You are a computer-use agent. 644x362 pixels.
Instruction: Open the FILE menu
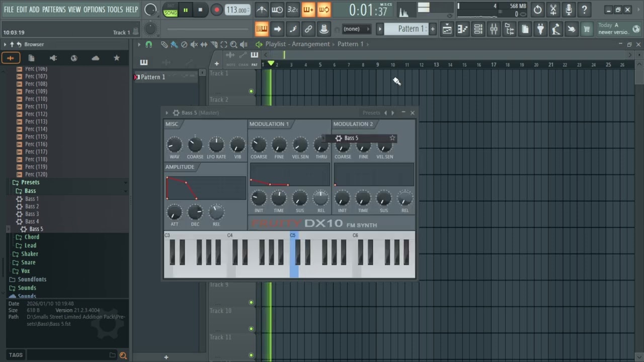(x=9, y=10)
